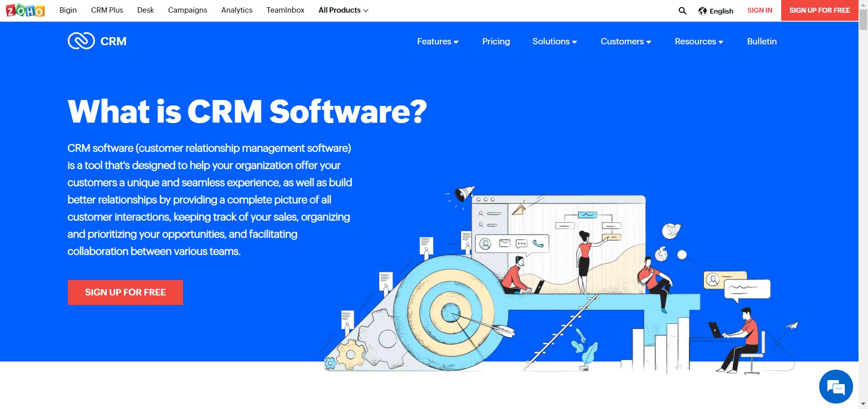Open the Bulletin page
The width and height of the screenshot is (868, 409).
pyautogui.click(x=762, y=41)
